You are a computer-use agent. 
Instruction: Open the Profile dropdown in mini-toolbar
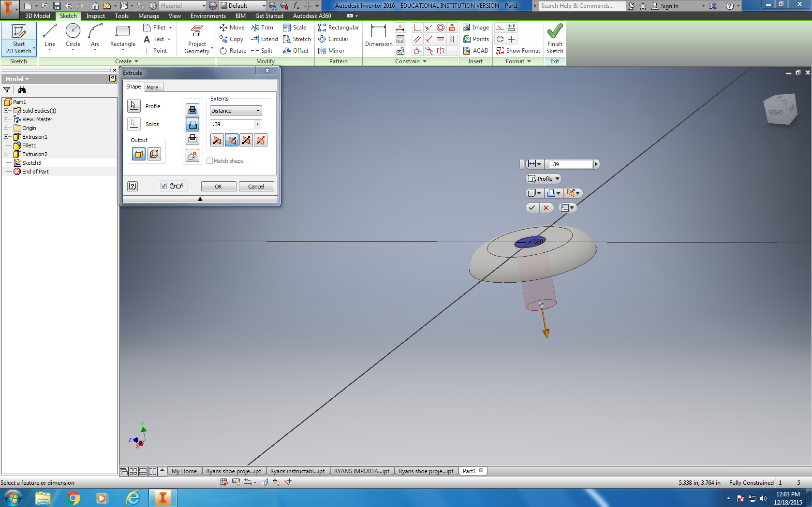(x=558, y=179)
